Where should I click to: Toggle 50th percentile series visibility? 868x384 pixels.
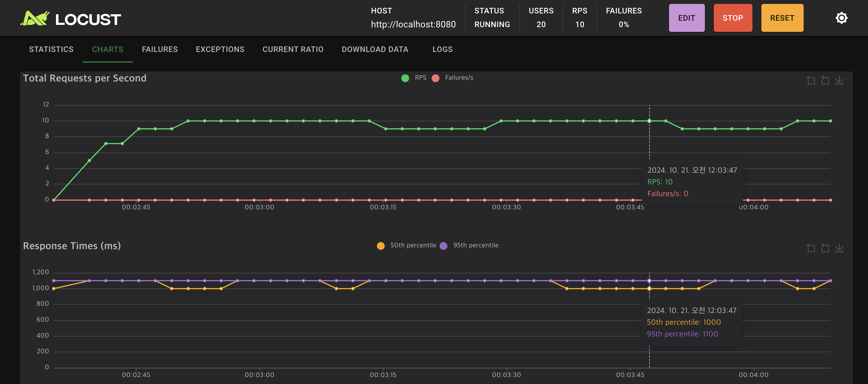pyautogui.click(x=406, y=245)
